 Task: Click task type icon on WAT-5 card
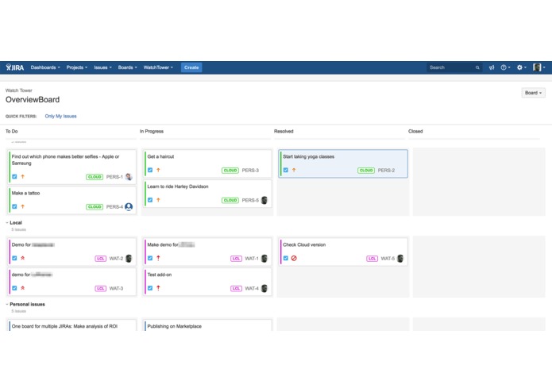click(286, 258)
